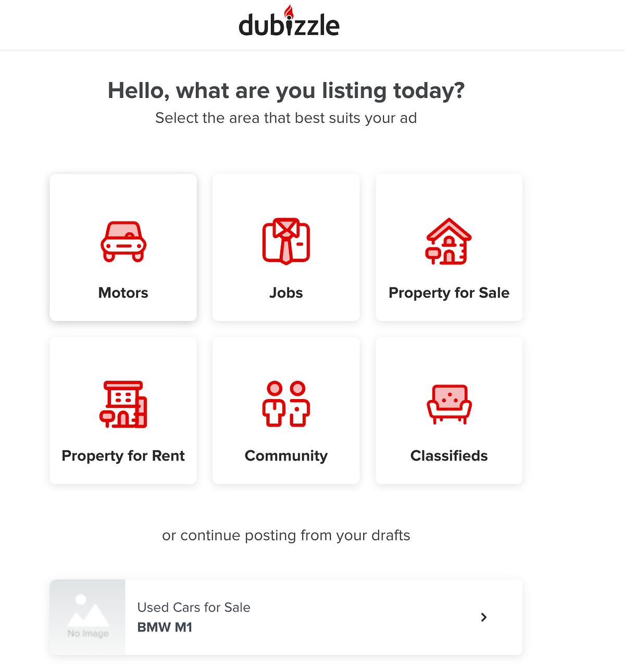The width and height of the screenshot is (625, 672).
Task: Select the shirt-and-tie Jobs icon
Action: [286, 241]
